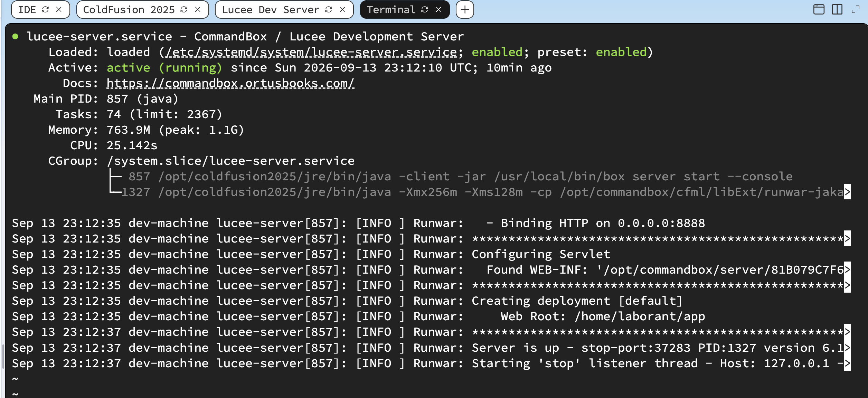Image resolution: width=868 pixels, height=398 pixels.
Task: Reload the Terminal tab
Action: (x=425, y=10)
